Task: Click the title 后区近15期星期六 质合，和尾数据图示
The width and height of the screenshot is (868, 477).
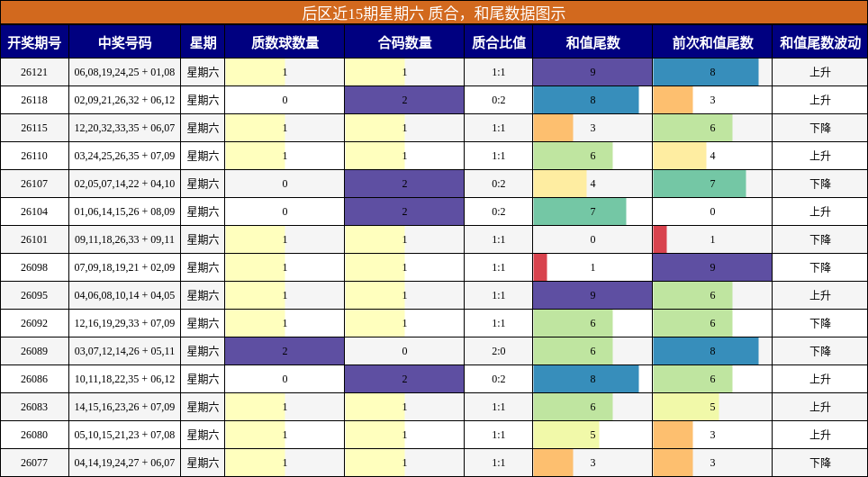Action: pyautogui.click(x=433, y=13)
